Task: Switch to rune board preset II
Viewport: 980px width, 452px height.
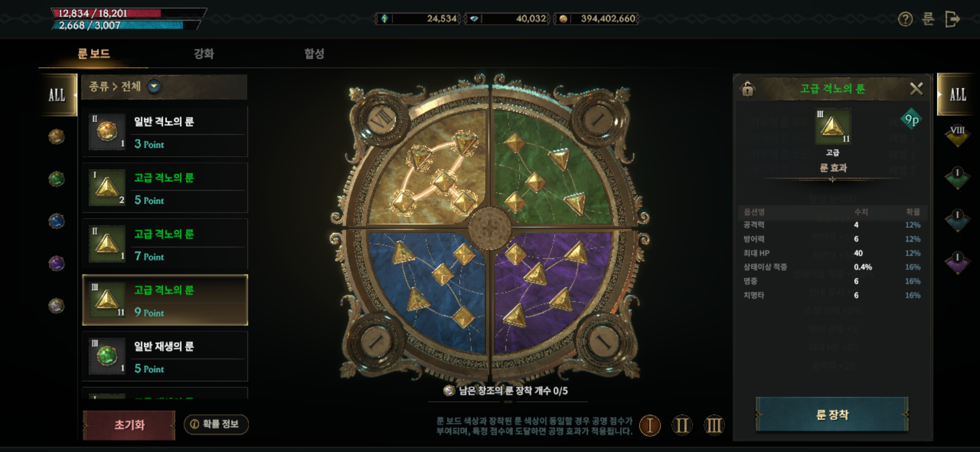Action: pyautogui.click(x=682, y=425)
